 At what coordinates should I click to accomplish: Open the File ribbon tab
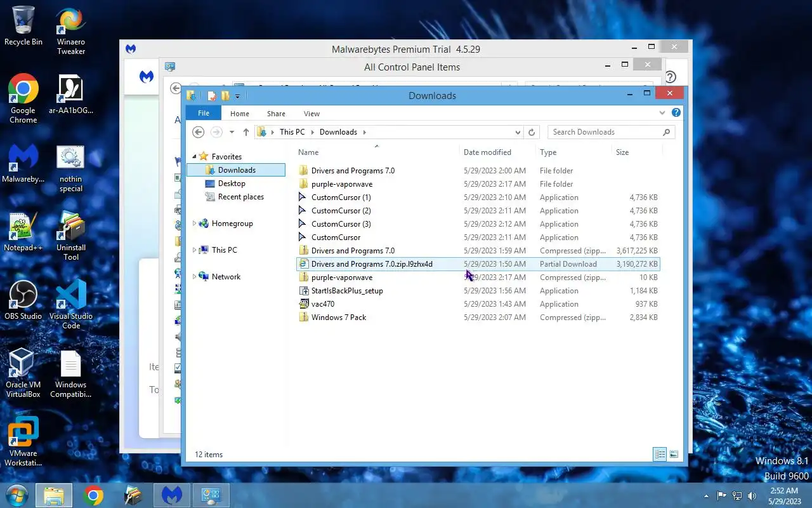[x=204, y=113]
